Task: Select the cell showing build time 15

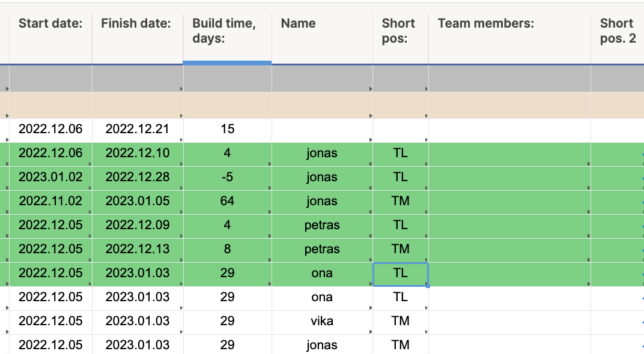Action: coord(227,129)
